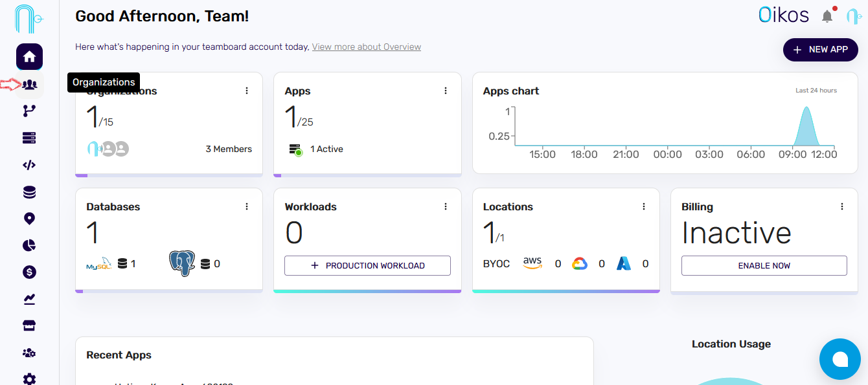Follow the View more about Overview link
This screenshot has width=868, height=385.
(367, 47)
